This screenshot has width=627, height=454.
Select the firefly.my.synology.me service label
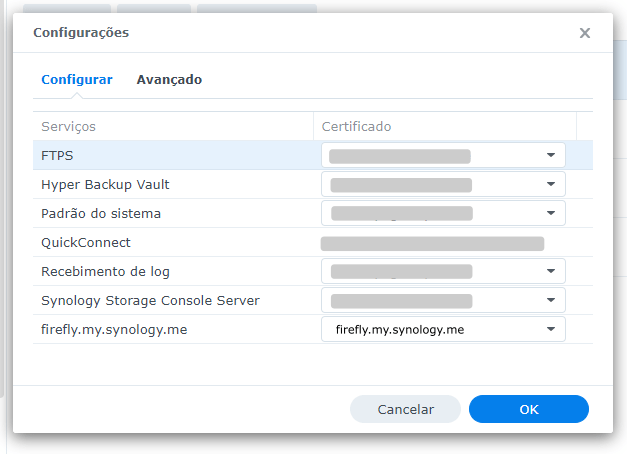click(x=113, y=330)
